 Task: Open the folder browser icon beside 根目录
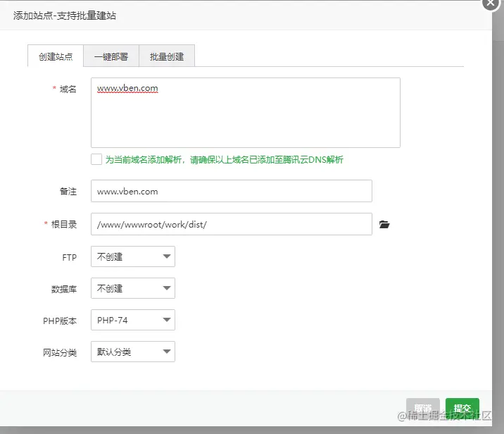click(x=384, y=224)
